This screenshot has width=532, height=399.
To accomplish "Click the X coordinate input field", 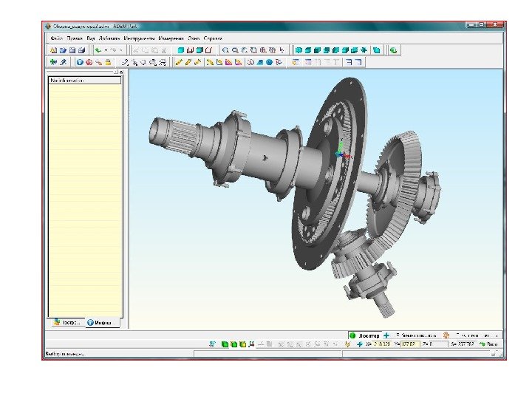I will (383, 344).
